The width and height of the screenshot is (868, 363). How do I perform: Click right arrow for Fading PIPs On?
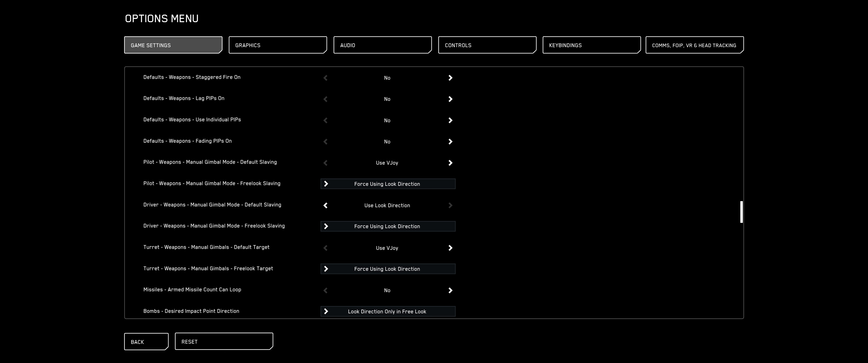tap(450, 142)
